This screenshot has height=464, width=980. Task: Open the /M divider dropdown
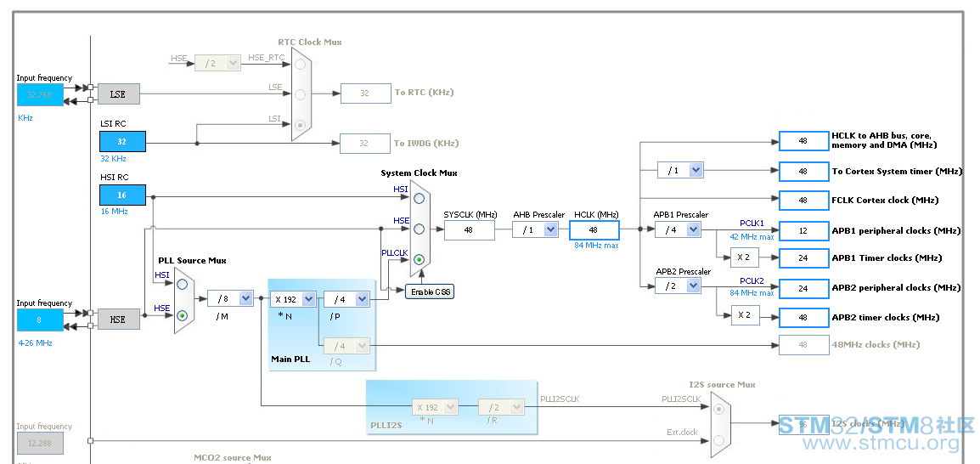pyautogui.click(x=230, y=299)
